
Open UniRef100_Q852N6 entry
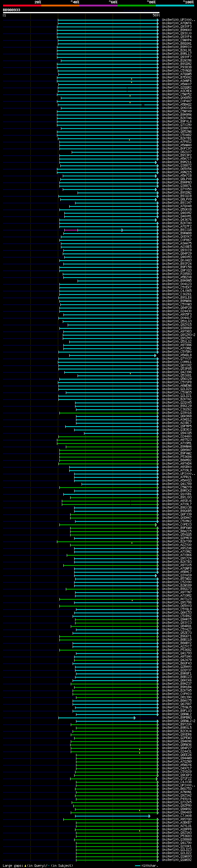click(x=177, y=132)
